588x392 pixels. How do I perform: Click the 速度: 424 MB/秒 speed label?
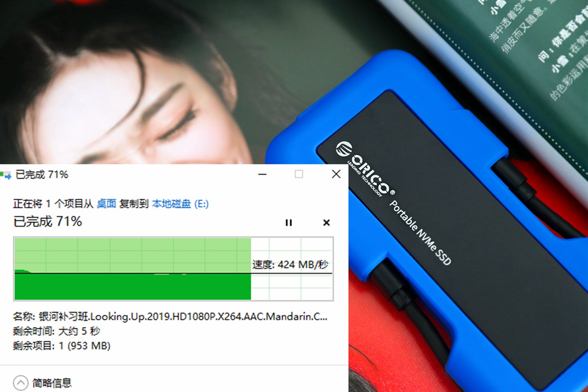290,264
